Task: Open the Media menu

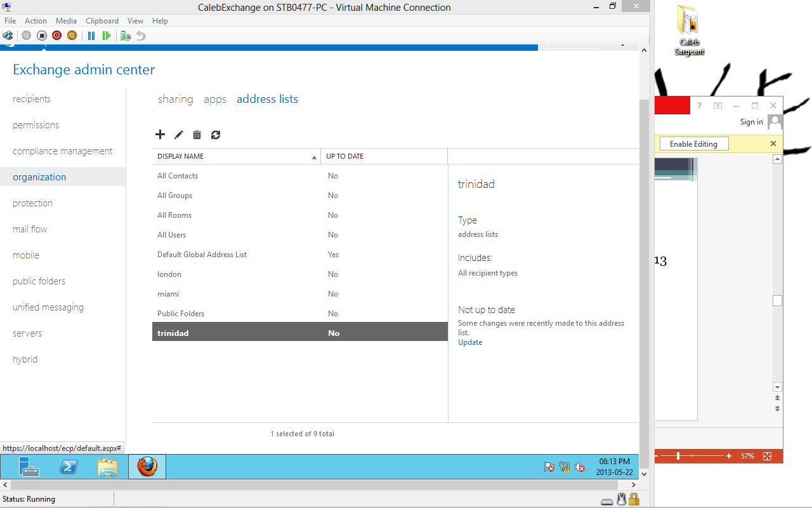Action: (x=66, y=21)
